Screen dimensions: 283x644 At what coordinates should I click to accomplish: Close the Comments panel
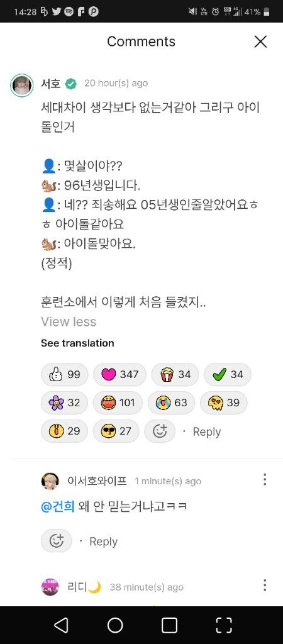click(x=260, y=42)
